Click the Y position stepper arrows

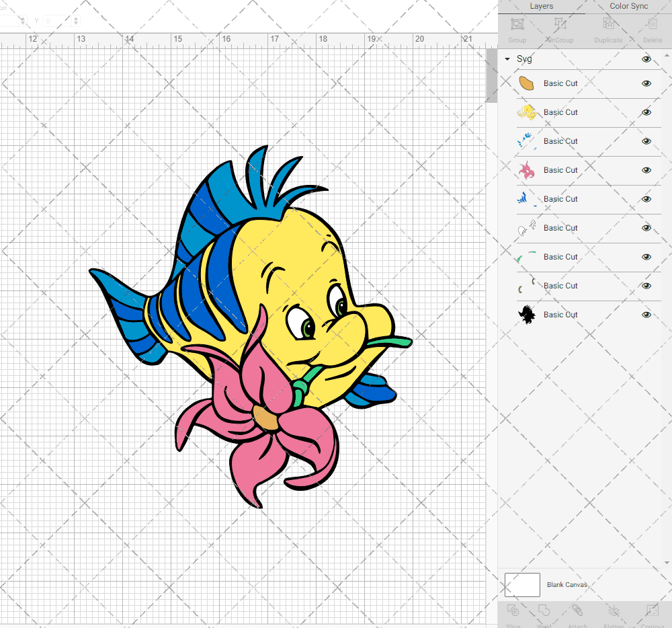click(76, 21)
